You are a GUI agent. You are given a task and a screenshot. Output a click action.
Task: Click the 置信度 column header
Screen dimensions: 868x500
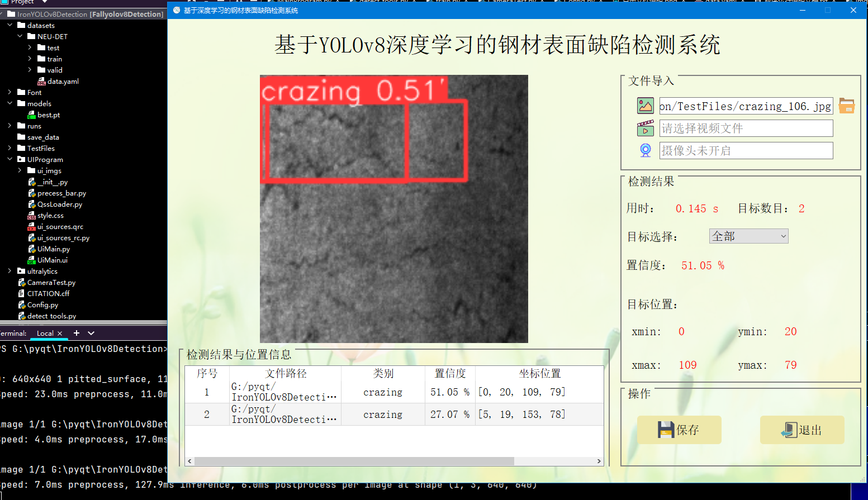[450, 373]
